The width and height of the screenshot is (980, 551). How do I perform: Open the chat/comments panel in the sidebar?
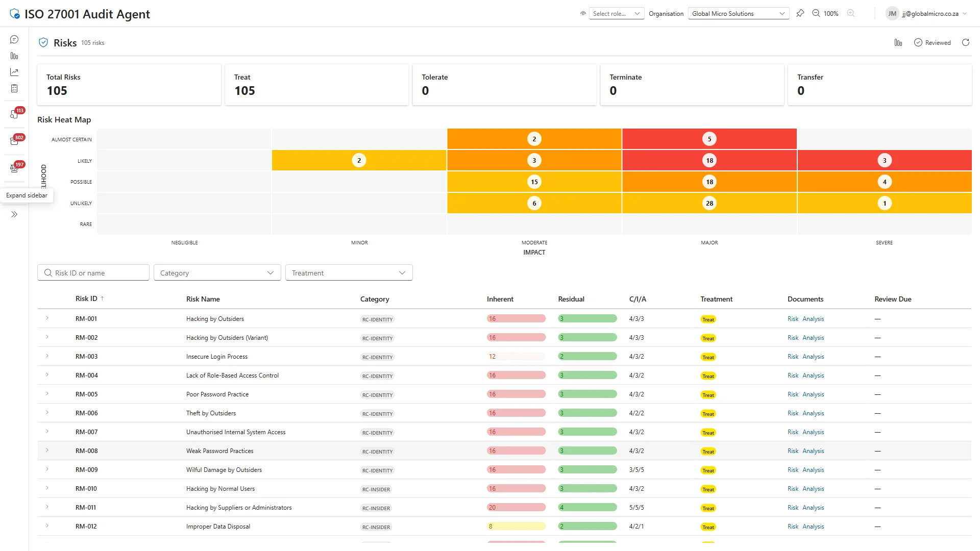pos(14,39)
